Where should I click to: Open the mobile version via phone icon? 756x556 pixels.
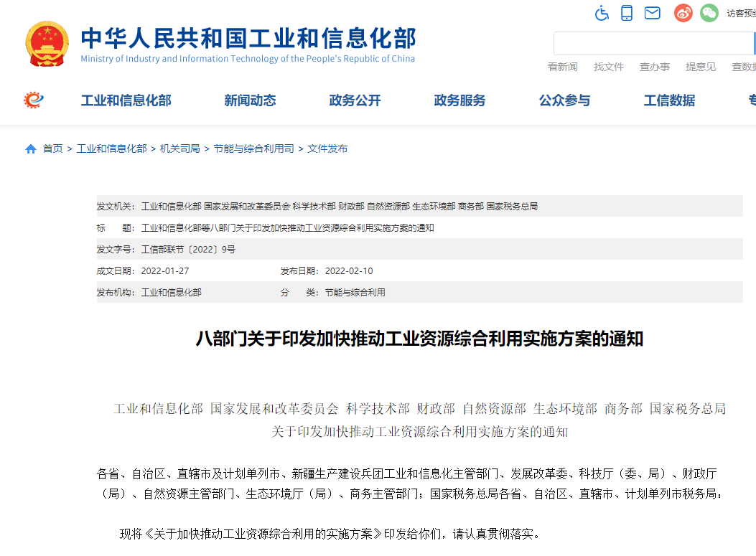(x=627, y=12)
